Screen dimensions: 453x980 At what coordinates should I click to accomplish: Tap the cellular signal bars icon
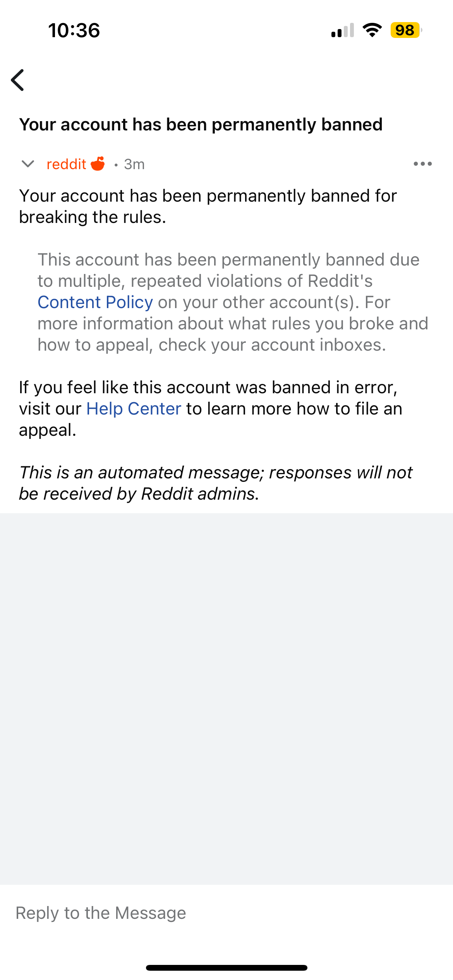343,30
